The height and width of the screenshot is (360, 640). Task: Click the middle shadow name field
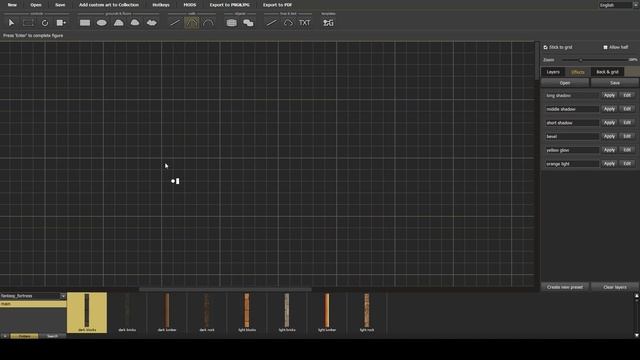pyautogui.click(x=572, y=109)
